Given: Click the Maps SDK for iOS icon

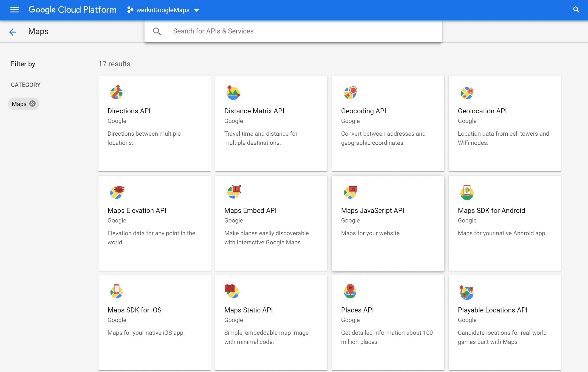Looking at the screenshot, I should point(116,291).
